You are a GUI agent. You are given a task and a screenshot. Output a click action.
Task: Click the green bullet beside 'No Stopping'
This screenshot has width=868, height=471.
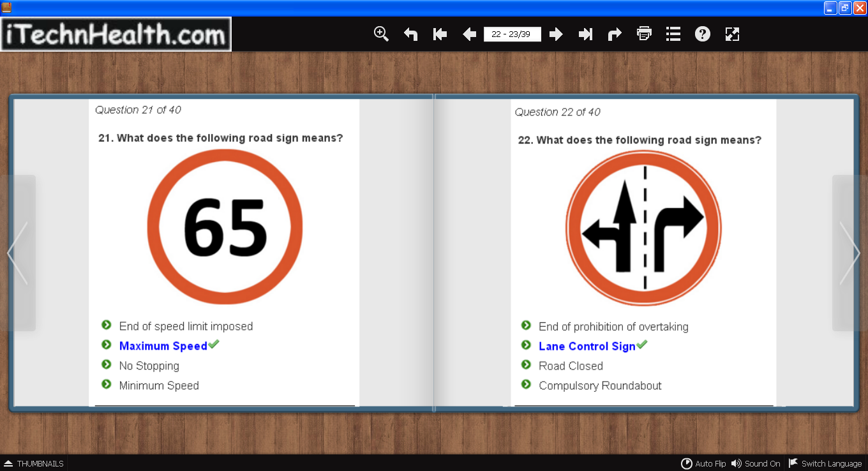point(107,364)
